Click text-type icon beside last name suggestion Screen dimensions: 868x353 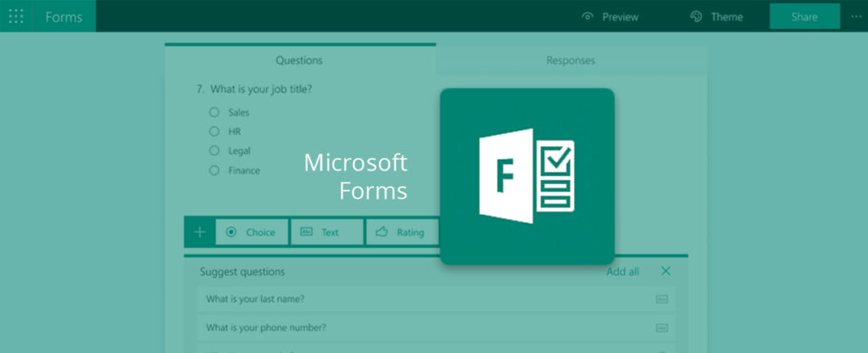pyautogui.click(x=662, y=300)
